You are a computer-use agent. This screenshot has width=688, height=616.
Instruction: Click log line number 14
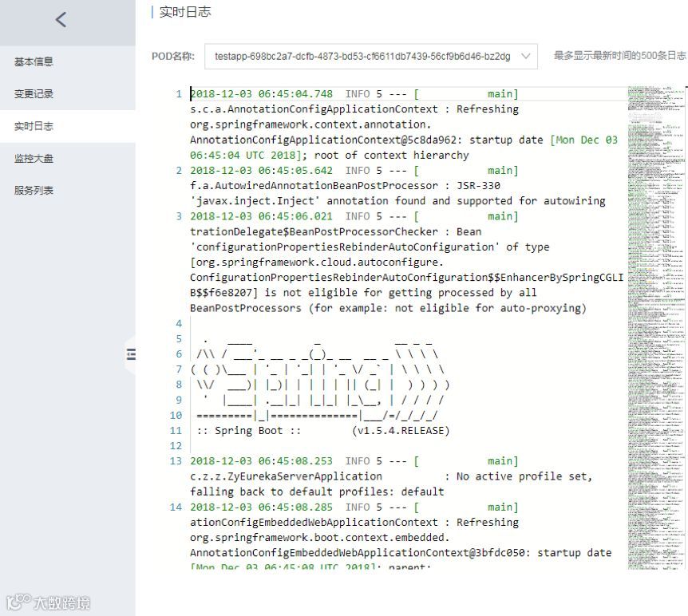[176, 507]
